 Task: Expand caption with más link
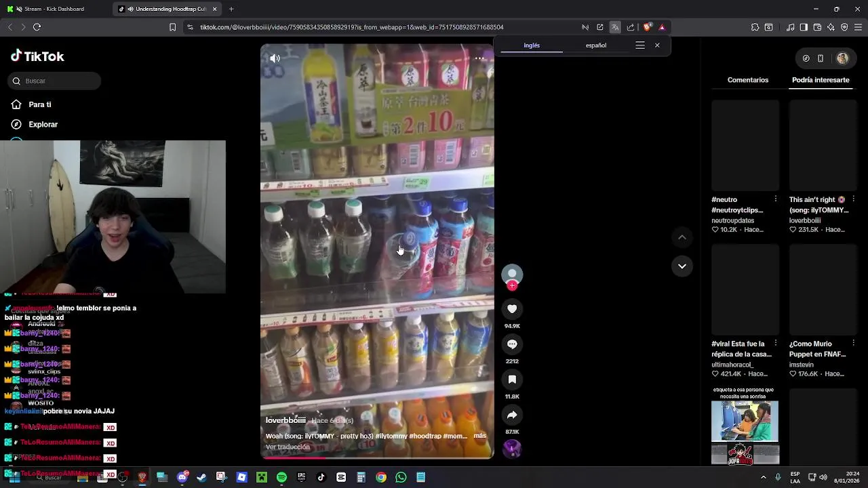(479, 436)
